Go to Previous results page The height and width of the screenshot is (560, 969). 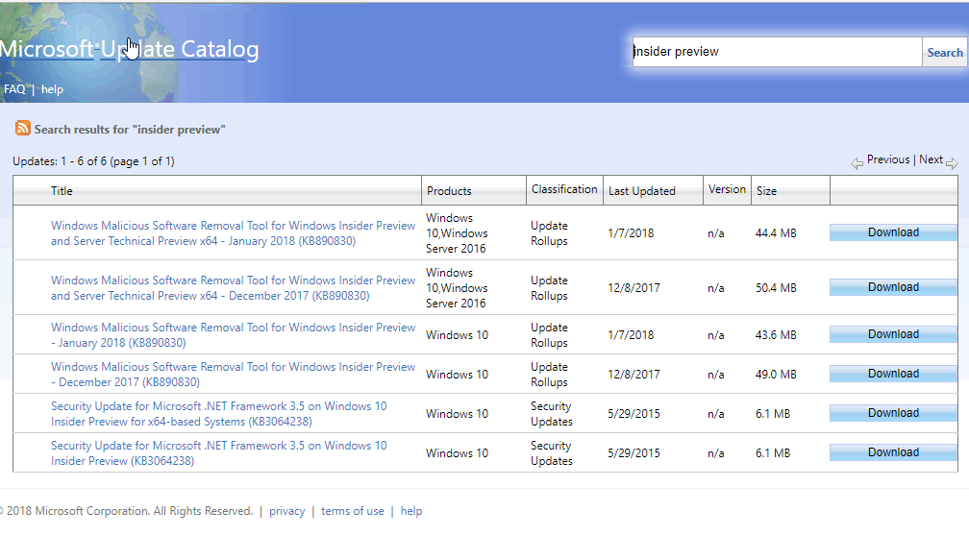888,159
